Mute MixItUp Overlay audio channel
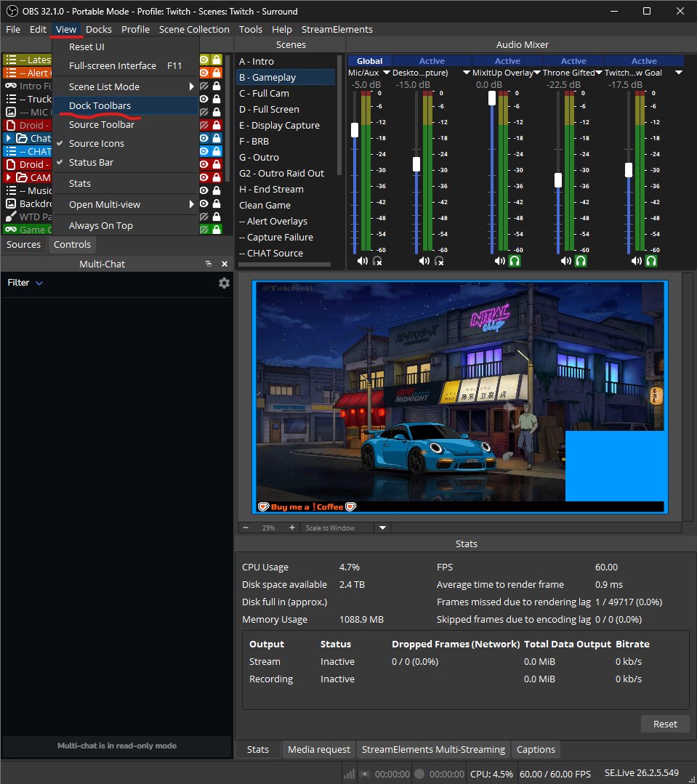The width and height of the screenshot is (697, 784). pos(499,261)
